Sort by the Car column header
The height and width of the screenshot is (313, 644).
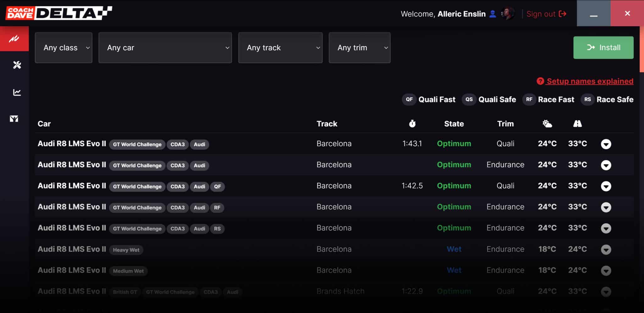tap(44, 124)
